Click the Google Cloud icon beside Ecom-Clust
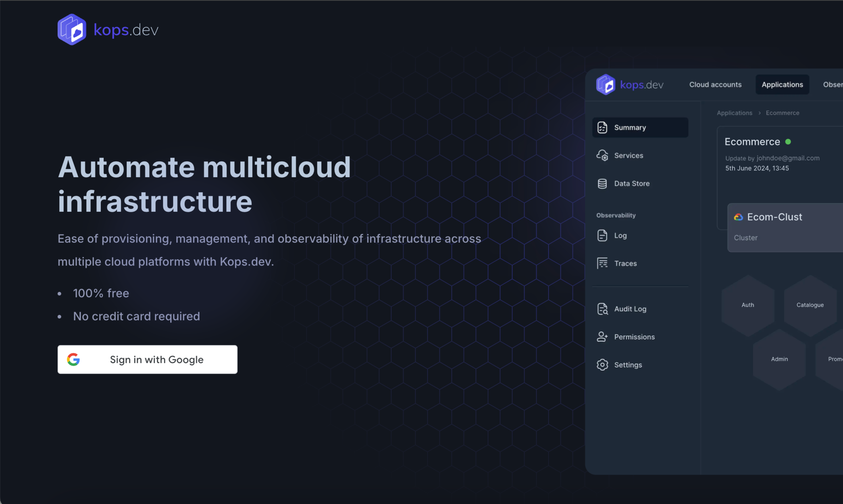Screen dimensions: 843x504 [738, 217]
